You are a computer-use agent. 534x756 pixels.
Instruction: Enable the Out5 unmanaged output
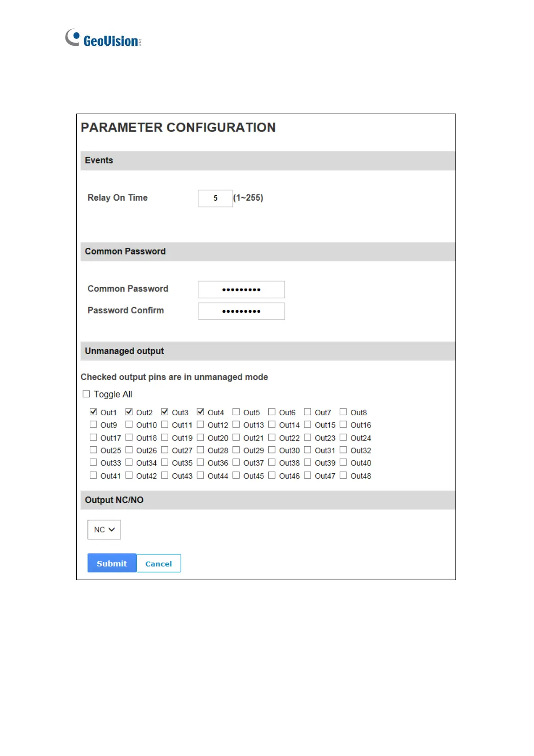236,412
